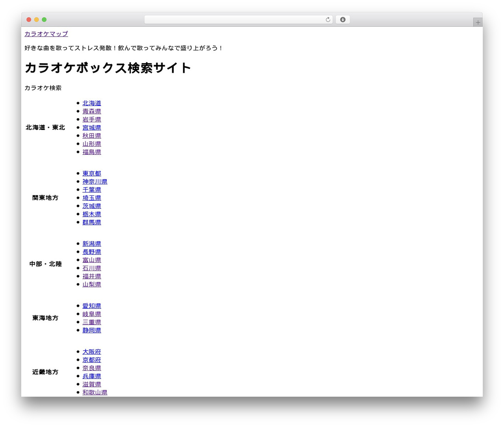Click the 関東地方 region heading
Image resolution: width=504 pixels, height=427 pixels.
coord(45,198)
